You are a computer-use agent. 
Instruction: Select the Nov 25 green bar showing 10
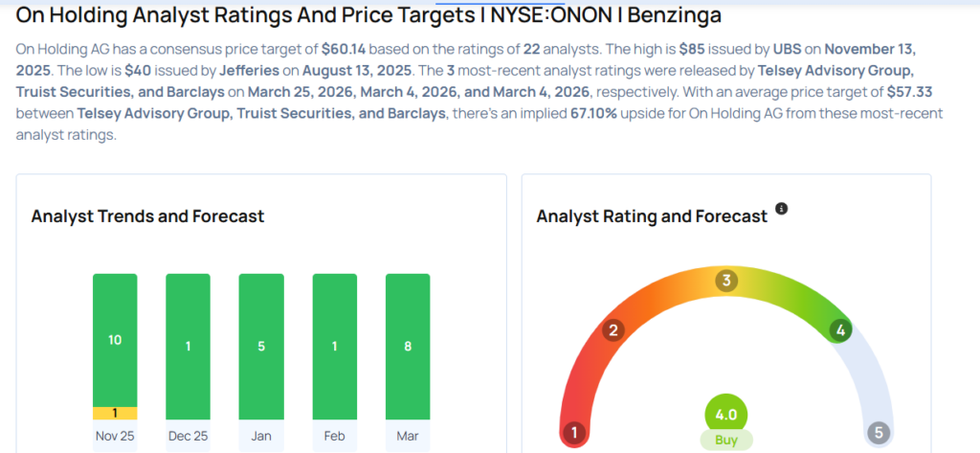point(115,340)
